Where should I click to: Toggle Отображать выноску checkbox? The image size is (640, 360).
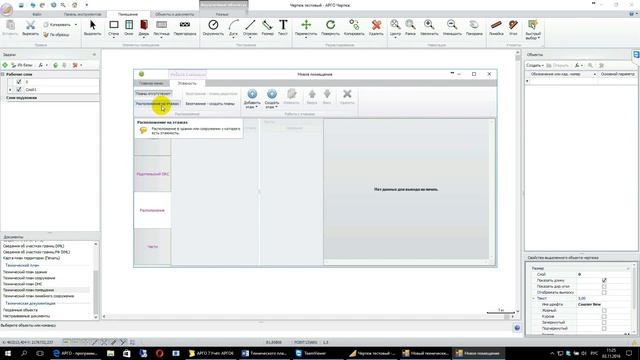(x=604, y=293)
